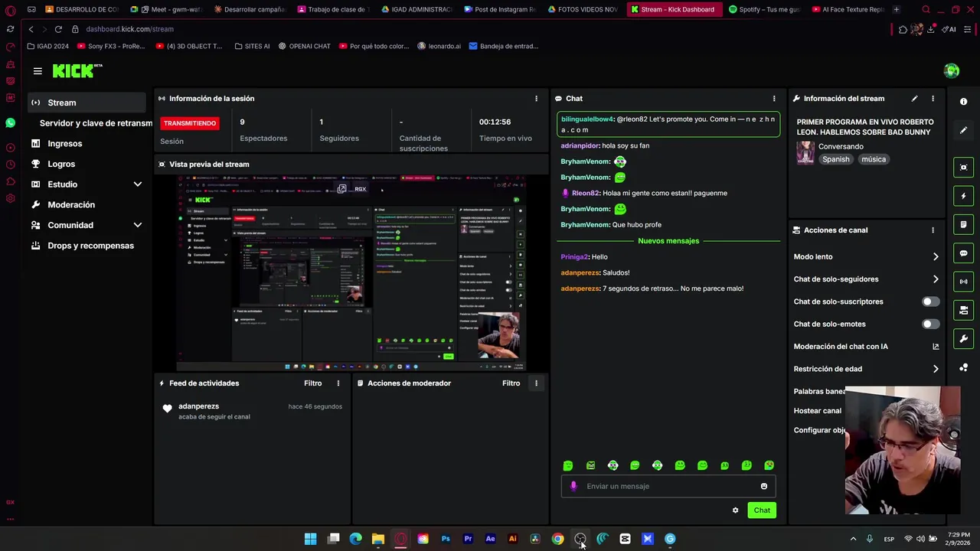Click the música tag
The image size is (980, 551).
[x=873, y=159]
